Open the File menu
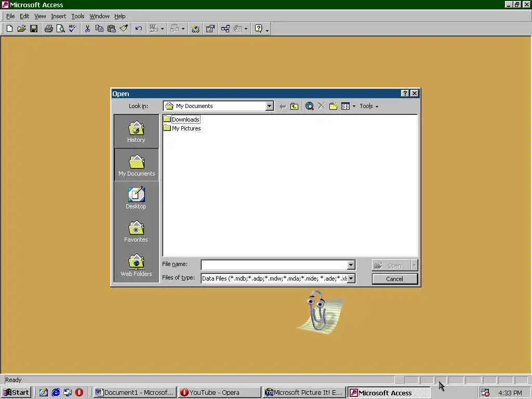This screenshot has height=399, width=532. point(10,16)
